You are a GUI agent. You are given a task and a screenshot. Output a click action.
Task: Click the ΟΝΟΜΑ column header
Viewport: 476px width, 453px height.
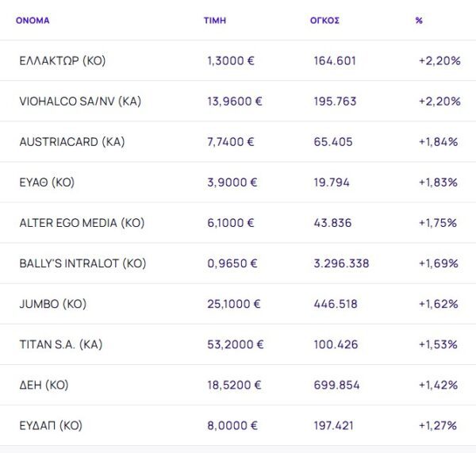click(33, 21)
